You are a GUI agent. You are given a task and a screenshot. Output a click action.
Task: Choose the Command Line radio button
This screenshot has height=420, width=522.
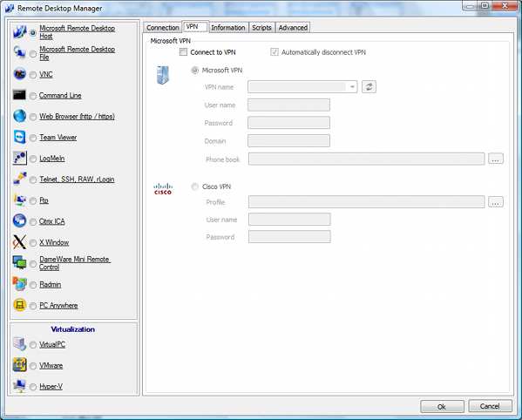tap(32, 96)
